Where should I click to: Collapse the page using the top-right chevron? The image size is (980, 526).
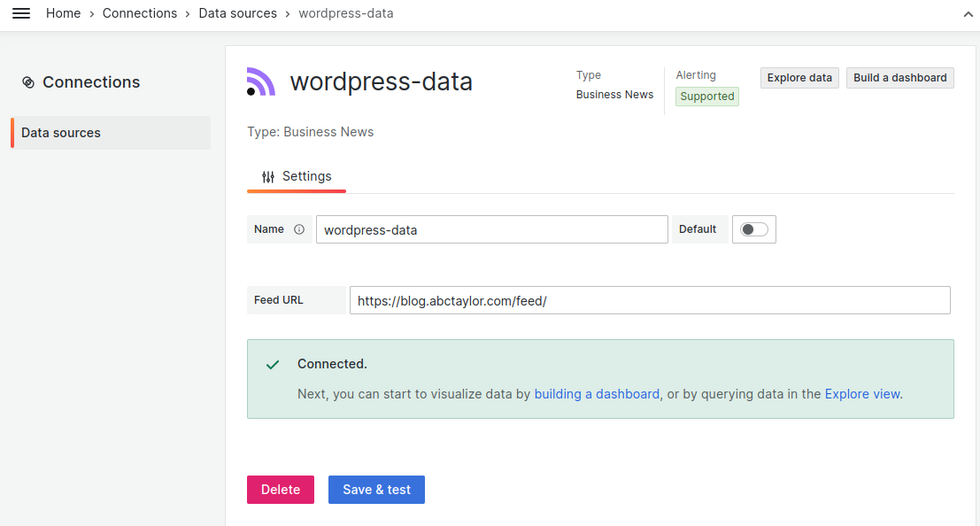(968, 16)
